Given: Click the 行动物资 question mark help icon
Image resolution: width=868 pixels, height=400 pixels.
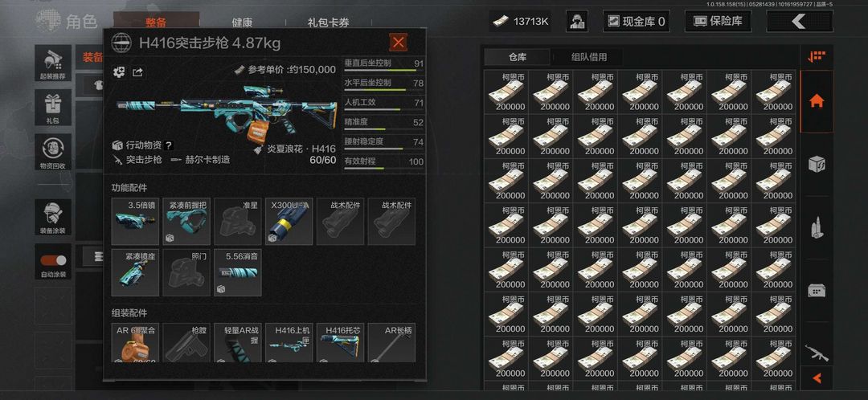Looking at the screenshot, I should point(168,145).
